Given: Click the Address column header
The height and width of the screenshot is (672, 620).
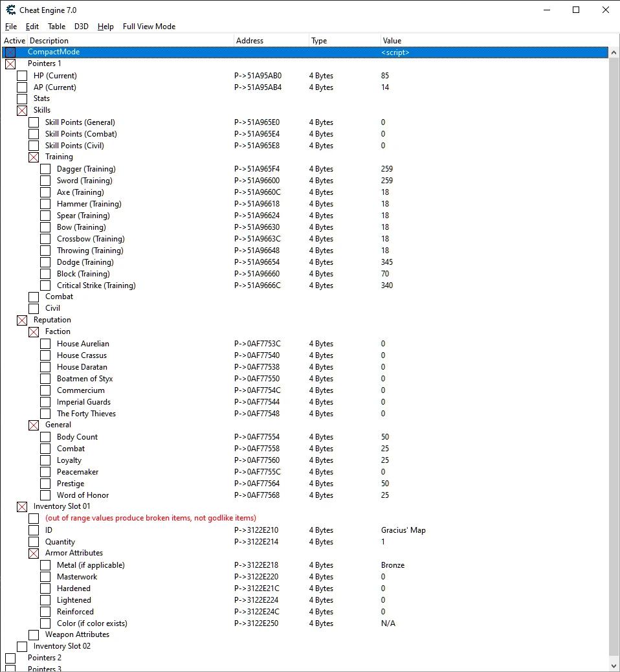Looking at the screenshot, I should click(271, 41).
